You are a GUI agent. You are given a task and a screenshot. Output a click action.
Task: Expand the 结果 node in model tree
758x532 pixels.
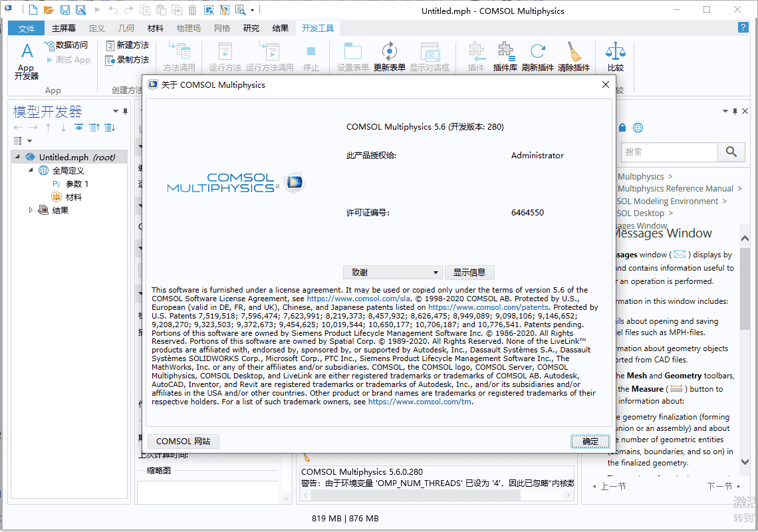(x=31, y=210)
